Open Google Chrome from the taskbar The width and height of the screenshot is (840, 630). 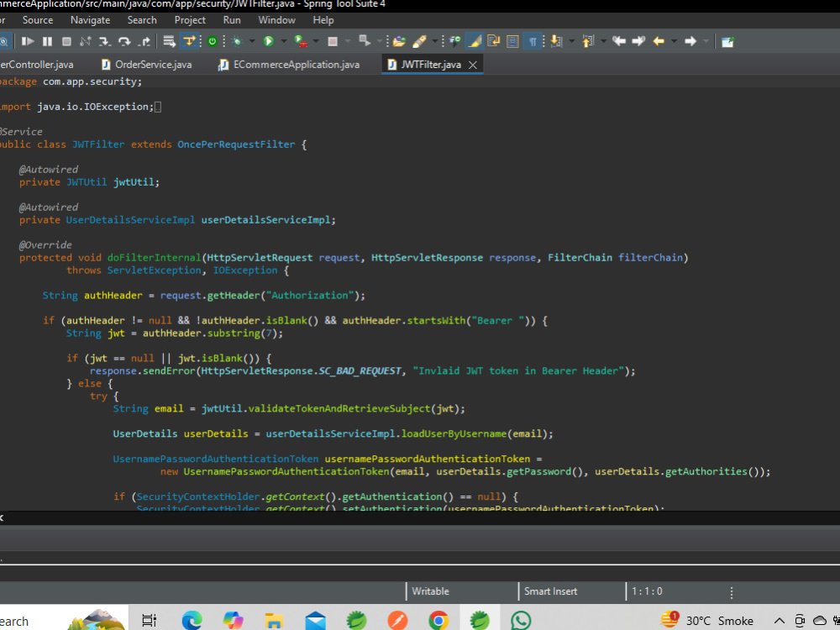(x=438, y=621)
